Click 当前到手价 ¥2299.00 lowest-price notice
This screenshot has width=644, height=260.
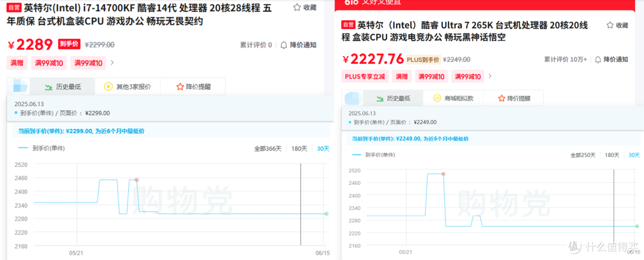81,131
